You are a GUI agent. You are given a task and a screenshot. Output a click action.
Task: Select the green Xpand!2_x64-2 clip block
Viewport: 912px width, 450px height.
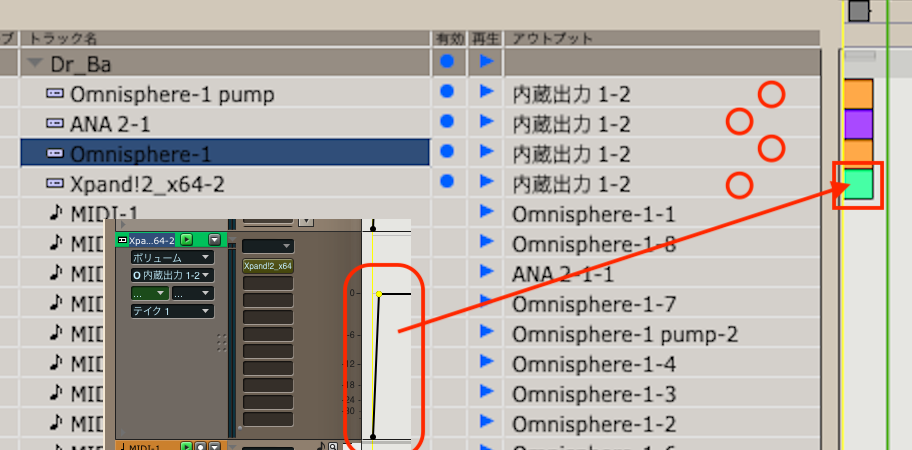(858, 184)
